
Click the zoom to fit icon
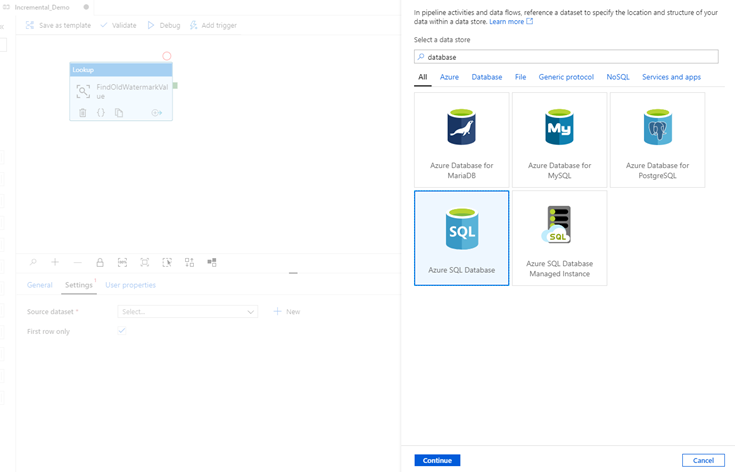point(144,262)
